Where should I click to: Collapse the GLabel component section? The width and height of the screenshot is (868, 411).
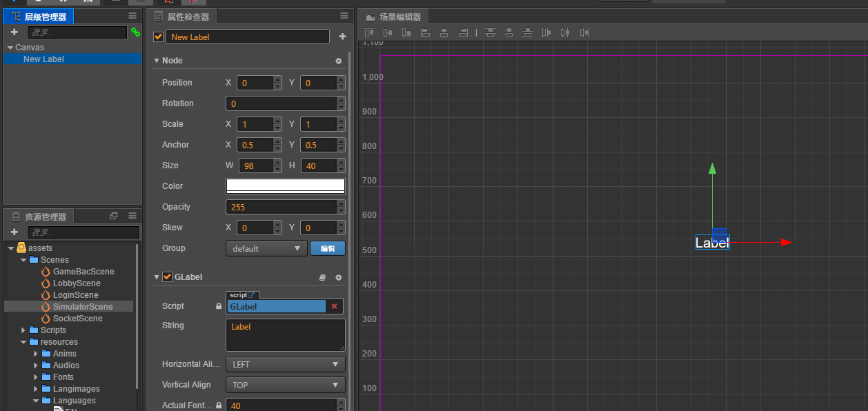[157, 277]
